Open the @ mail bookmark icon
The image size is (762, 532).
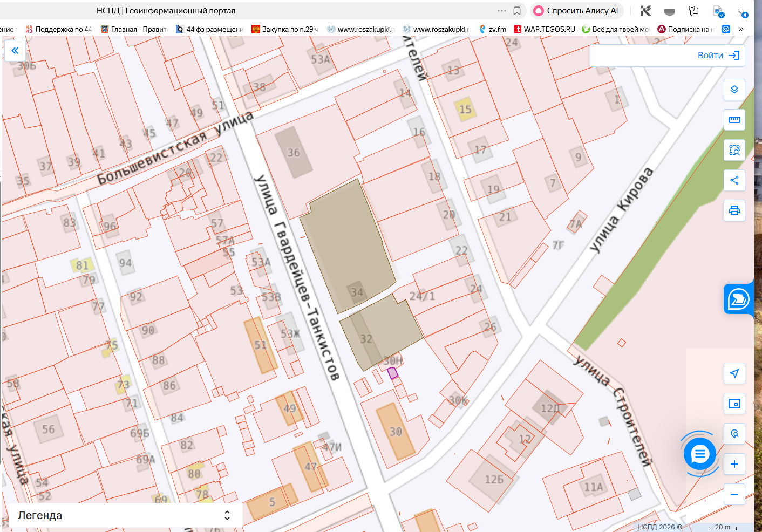pos(726,29)
